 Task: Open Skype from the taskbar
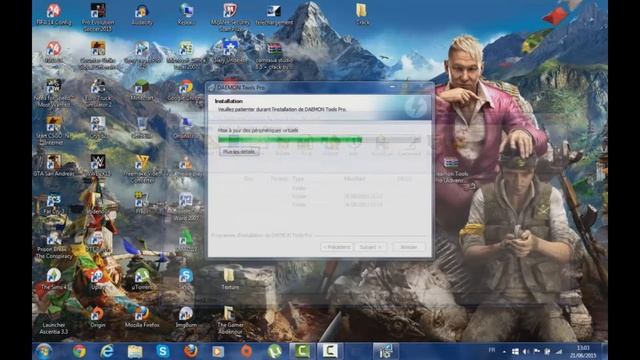[162, 351]
